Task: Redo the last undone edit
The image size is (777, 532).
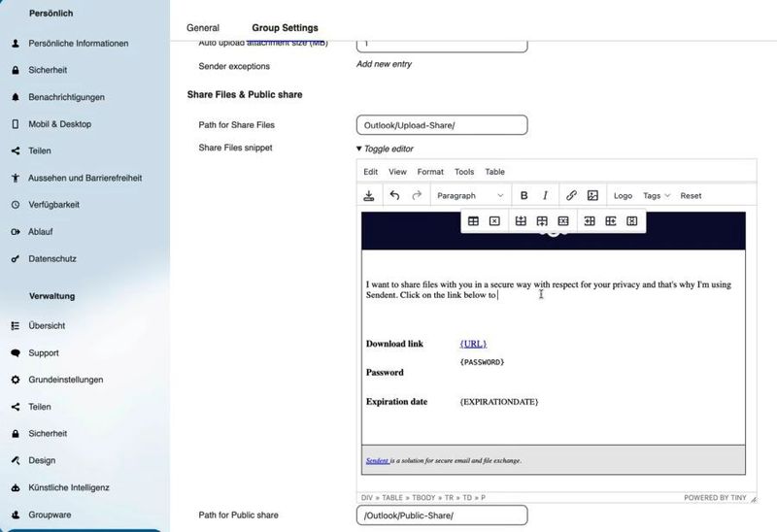Action: click(417, 196)
